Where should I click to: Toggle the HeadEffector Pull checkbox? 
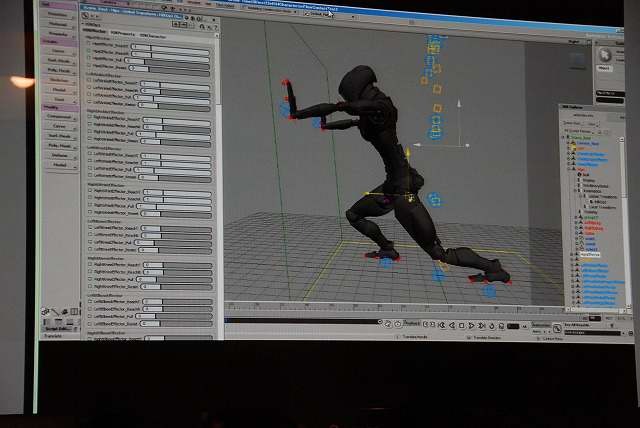tap(89, 58)
